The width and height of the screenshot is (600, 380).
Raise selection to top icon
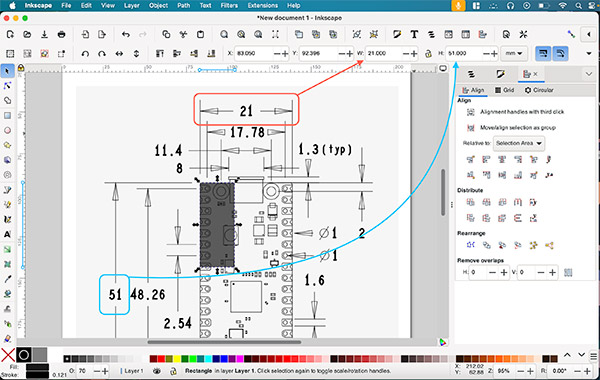click(x=160, y=54)
